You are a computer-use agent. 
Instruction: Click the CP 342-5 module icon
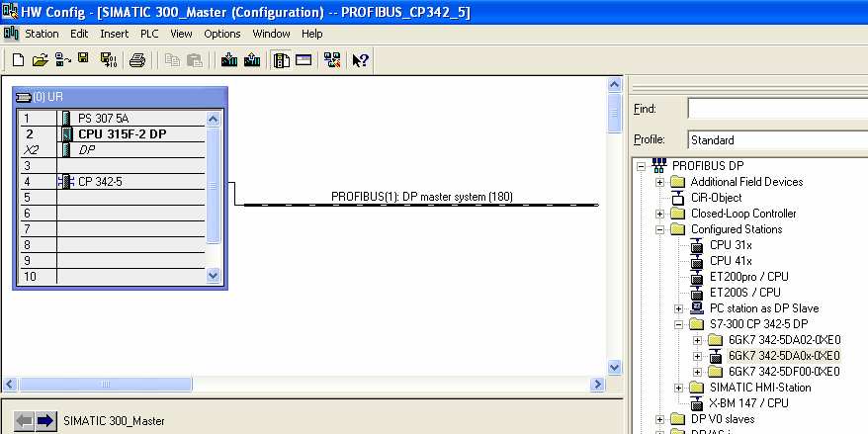coord(66,182)
